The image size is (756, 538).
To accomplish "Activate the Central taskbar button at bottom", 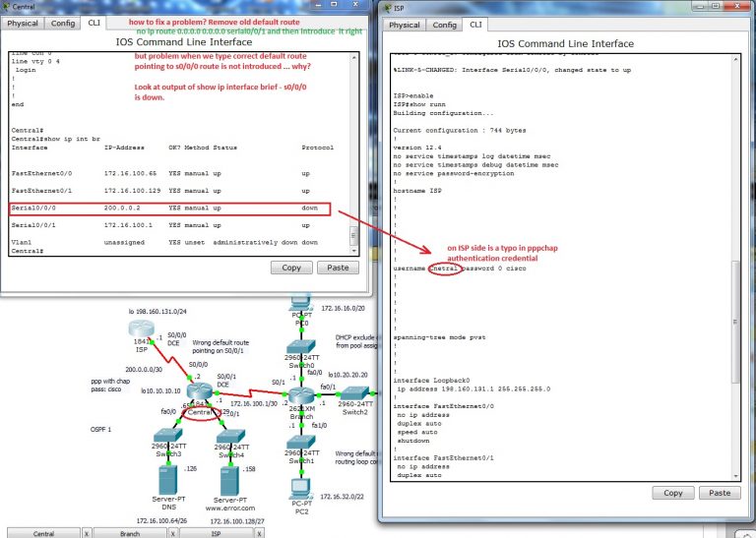I will click(x=43, y=533).
